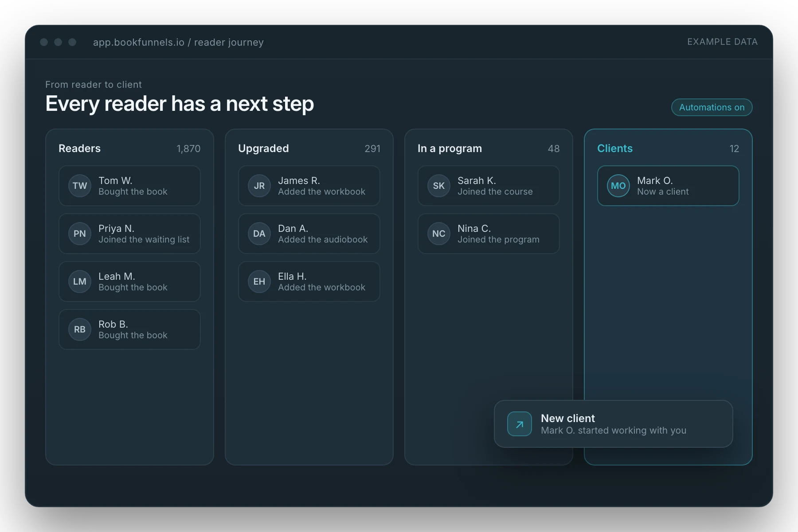
Task: Click the EH avatar for Ella H.
Action: click(259, 282)
